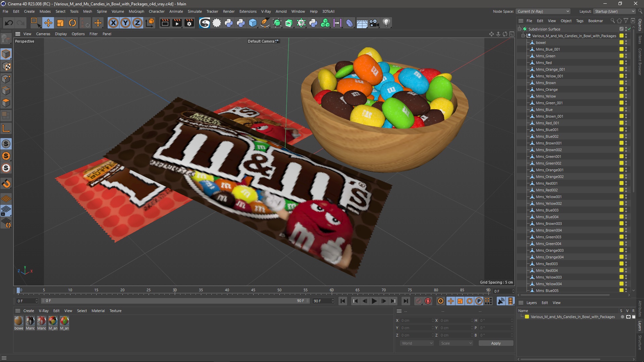
Task: Toggle Subdivision Surface enable checkmark
Action: tap(630, 29)
